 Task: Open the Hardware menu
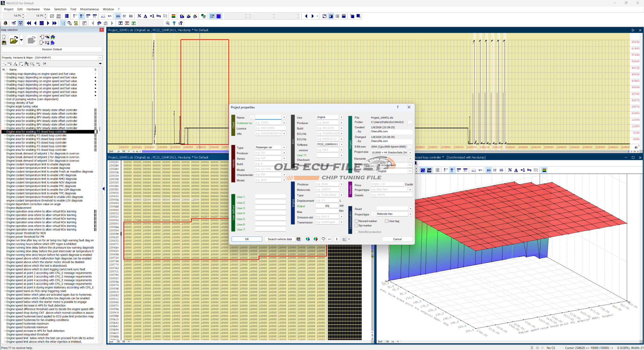(33, 9)
